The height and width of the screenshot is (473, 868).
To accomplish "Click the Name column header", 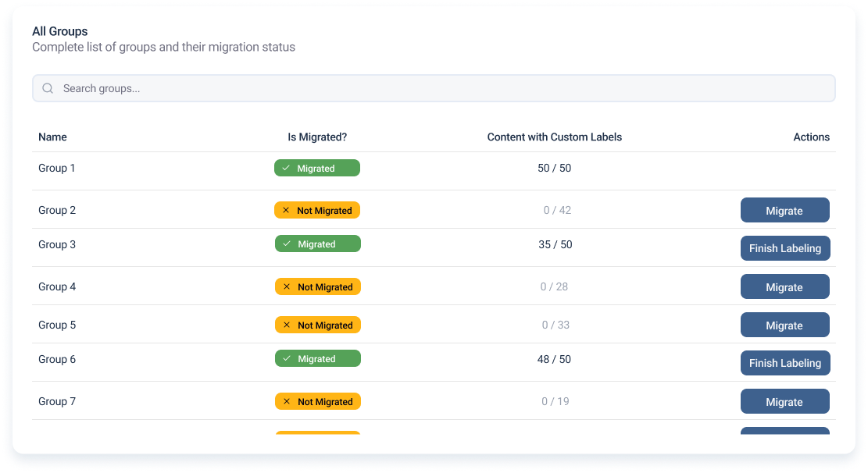I will pos(52,137).
